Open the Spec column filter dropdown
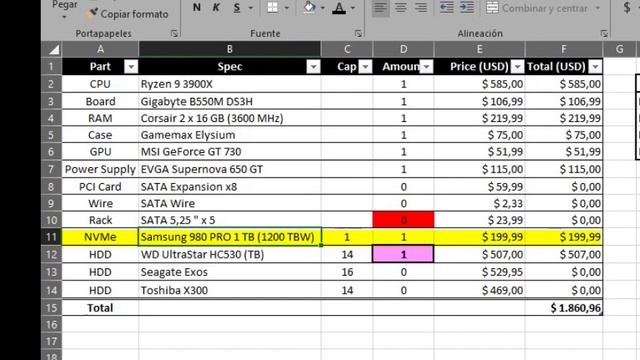The image size is (640, 360). [x=313, y=67]
